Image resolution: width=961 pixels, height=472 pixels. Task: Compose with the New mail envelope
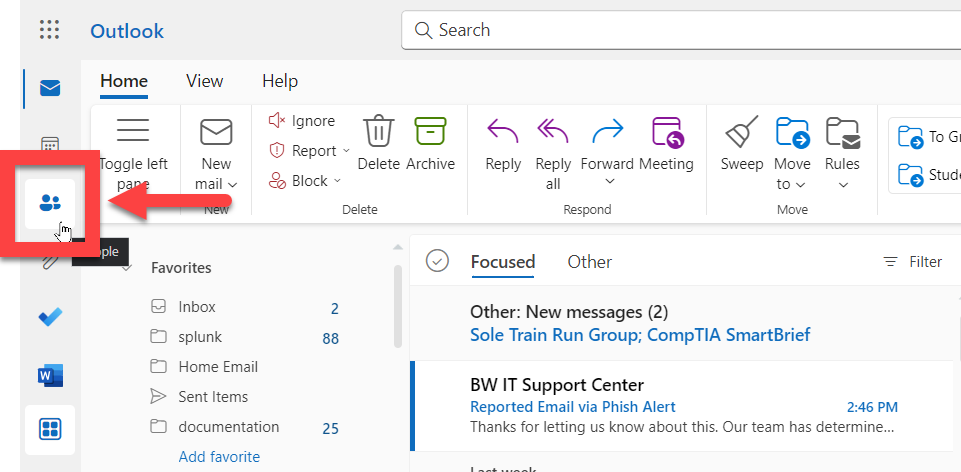click(216, 132)
